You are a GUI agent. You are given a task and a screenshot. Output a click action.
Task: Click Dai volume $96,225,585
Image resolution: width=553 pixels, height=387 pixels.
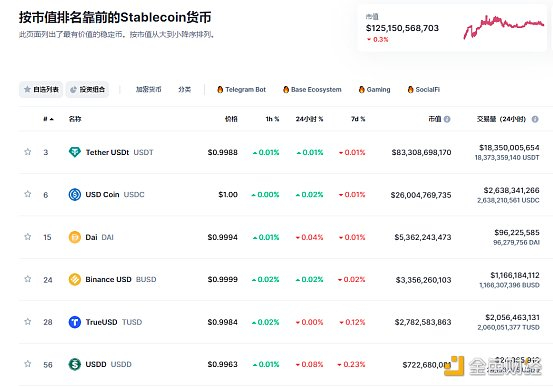click(517, 232)
